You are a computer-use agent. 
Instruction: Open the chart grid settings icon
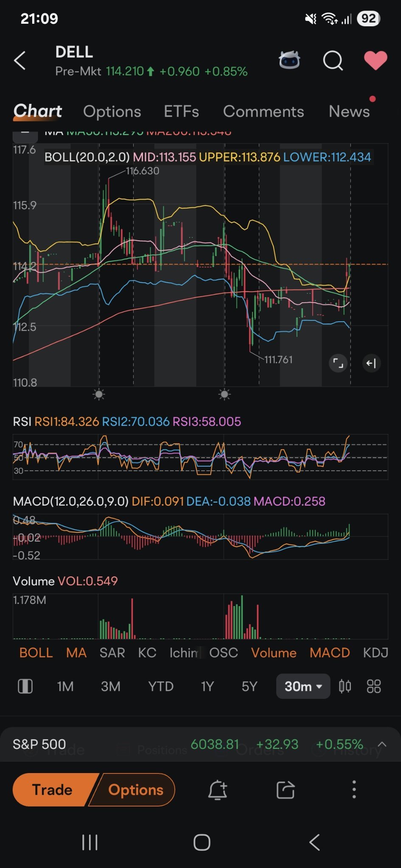374,686
